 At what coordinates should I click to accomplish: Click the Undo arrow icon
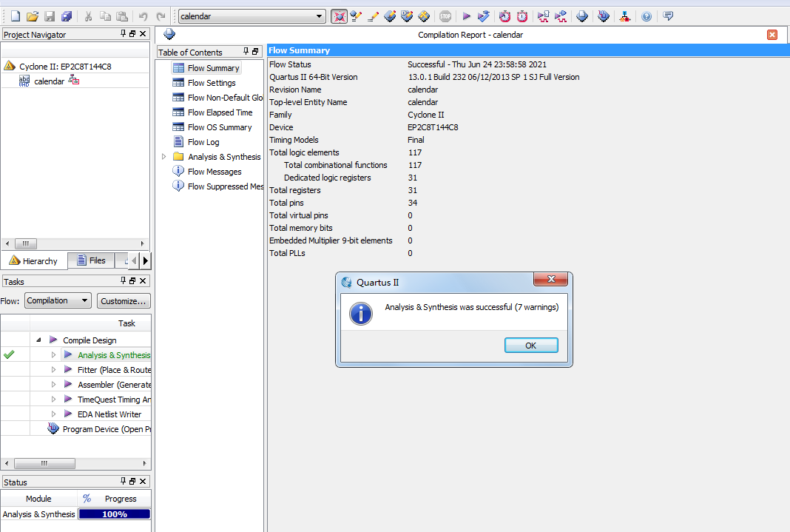coord(144,16)
